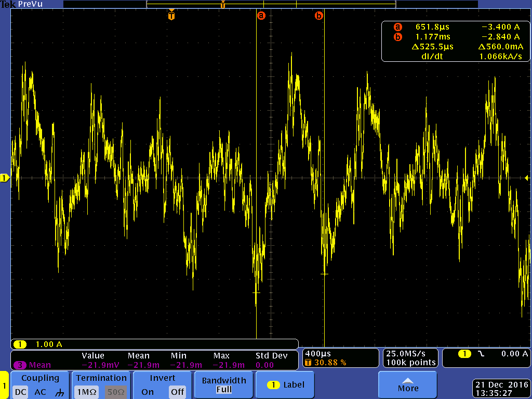Image resolution: width=532 pixels, height=399 pixels.
Task: Select DC coupling
Action: coord(21,392)
